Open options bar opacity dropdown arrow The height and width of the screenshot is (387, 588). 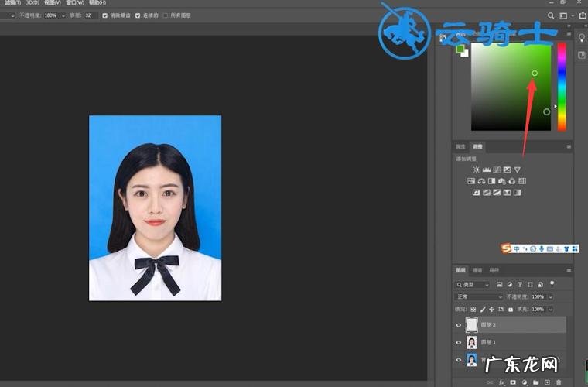pos(63,15)
